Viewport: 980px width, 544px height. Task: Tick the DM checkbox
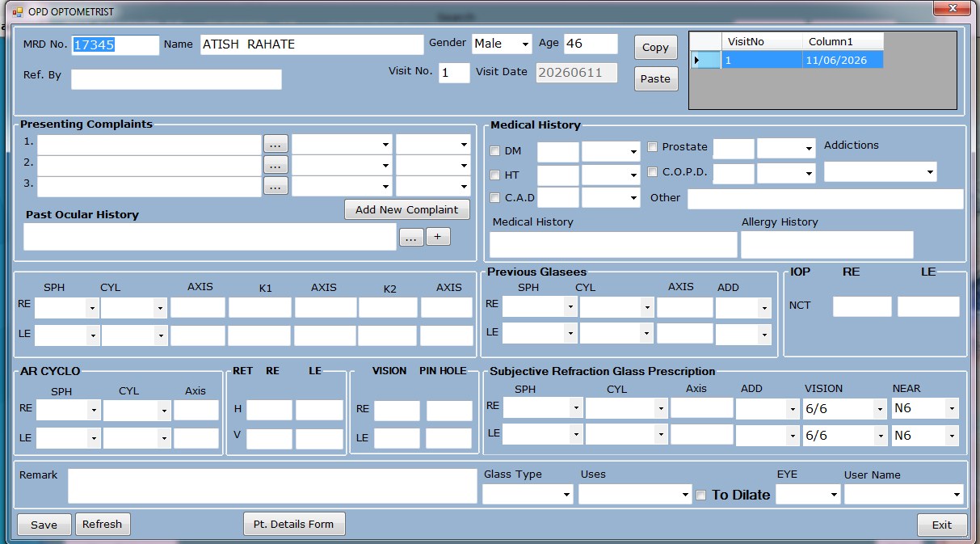tap(495, 151)
